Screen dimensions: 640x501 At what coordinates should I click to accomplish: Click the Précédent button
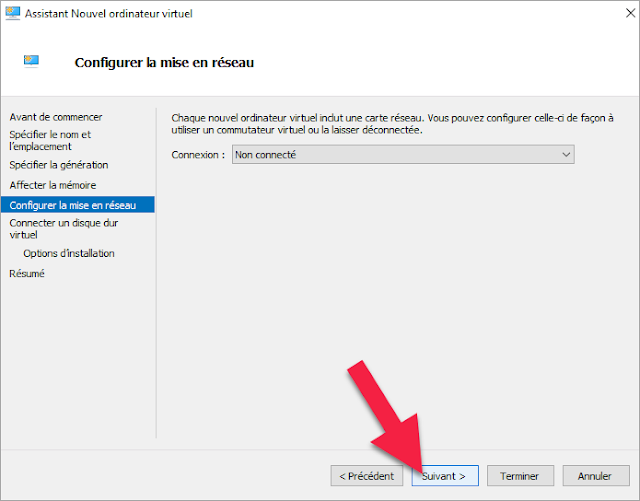[x=367, y=476]
